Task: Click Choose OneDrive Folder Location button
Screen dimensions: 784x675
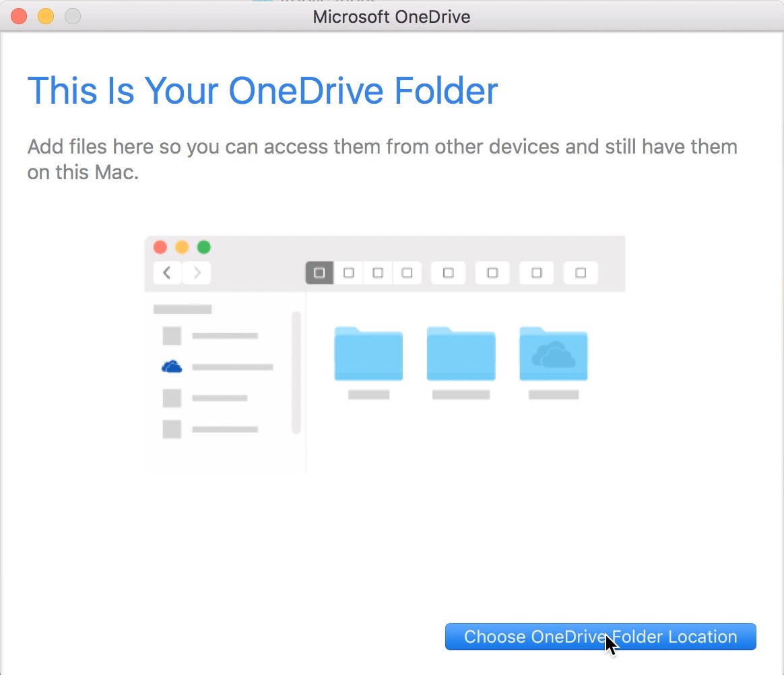Action: point(601,637)
